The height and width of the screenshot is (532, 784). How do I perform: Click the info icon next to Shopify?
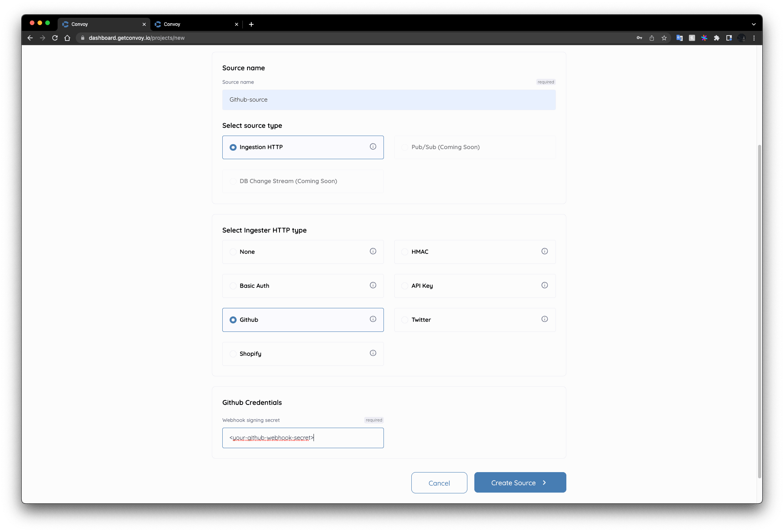click(x=372, y=353)
